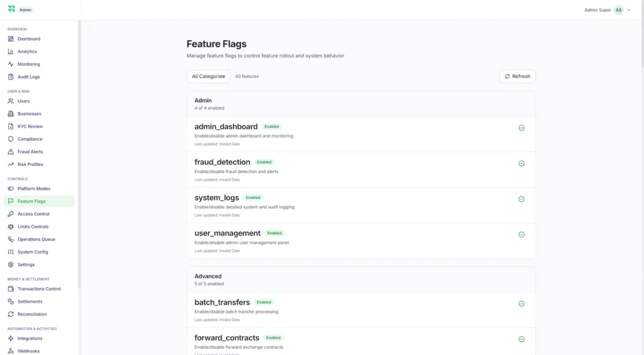Click the Integrations lightning icon
This screenshot has width=644, height=355.
(x=11, y=338)
